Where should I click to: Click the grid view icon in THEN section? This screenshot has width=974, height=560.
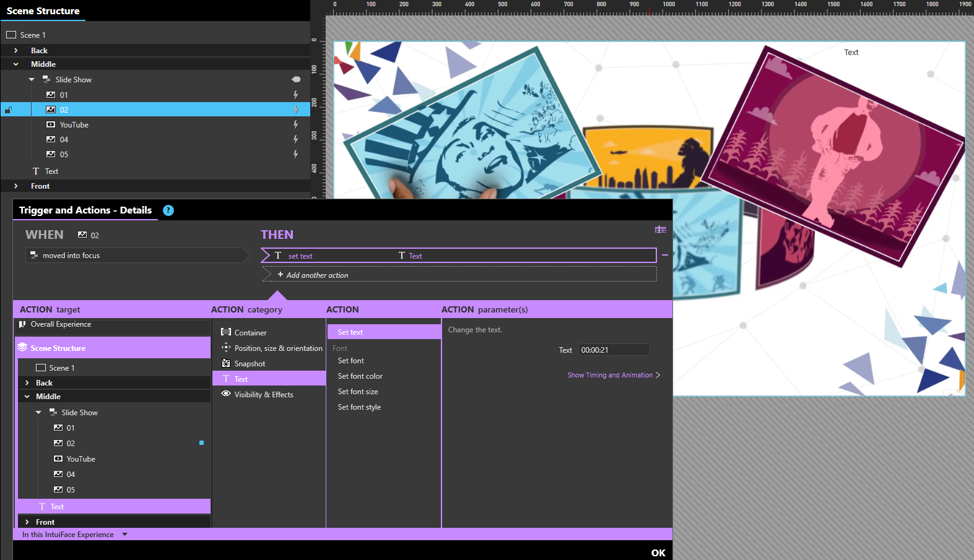[x=661, y=230]
